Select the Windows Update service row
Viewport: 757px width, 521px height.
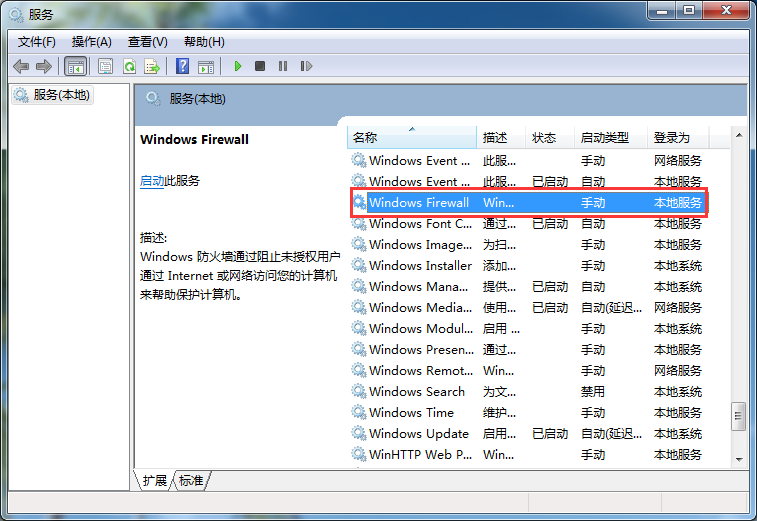(x=528, y=434)
